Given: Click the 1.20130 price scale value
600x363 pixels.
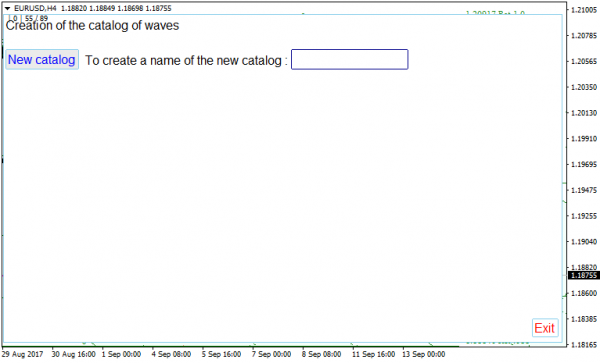Looking at the screenshot, I should point(584,113).
